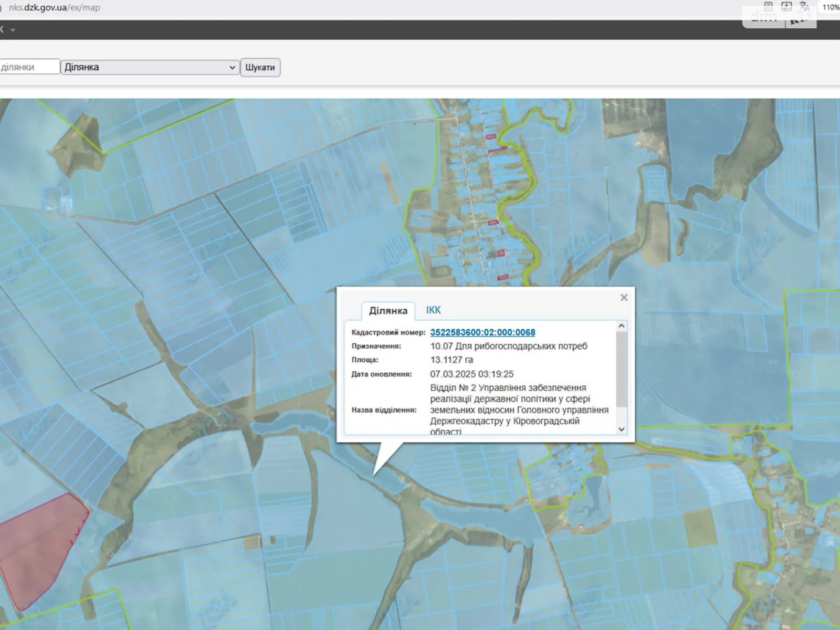Open cadastral number 3522583600:02:000:0068 link
Viewport: 840px width, 630px height.
click(482, 332)
